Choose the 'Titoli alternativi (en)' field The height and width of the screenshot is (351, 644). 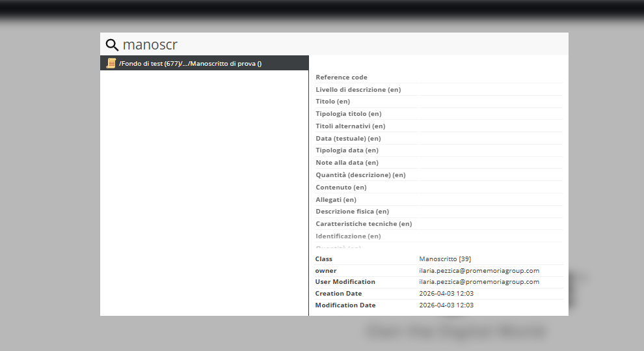click(x=350, y=126)
